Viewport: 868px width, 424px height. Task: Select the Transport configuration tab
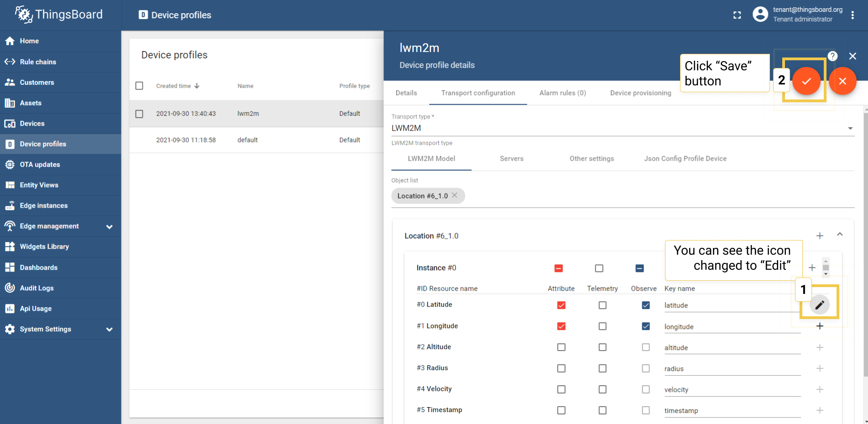478,93
